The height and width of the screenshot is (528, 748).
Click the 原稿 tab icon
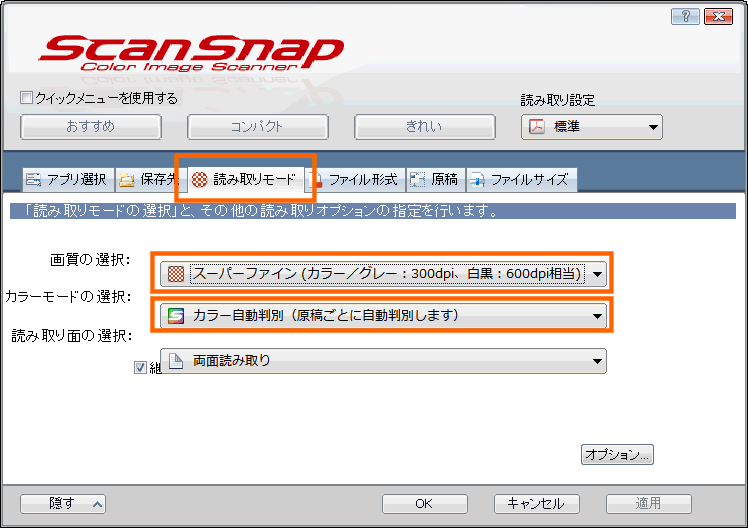(x=417, y=180)
